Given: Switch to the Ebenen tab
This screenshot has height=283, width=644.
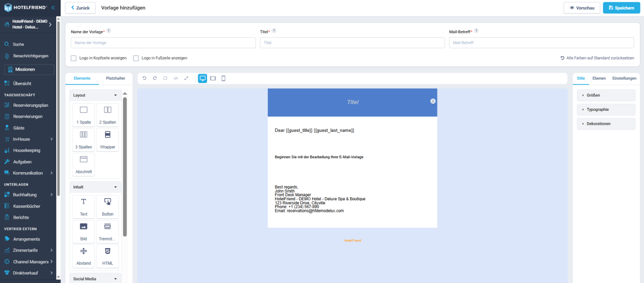Looking at the screenshot, I should coord(599,78).
